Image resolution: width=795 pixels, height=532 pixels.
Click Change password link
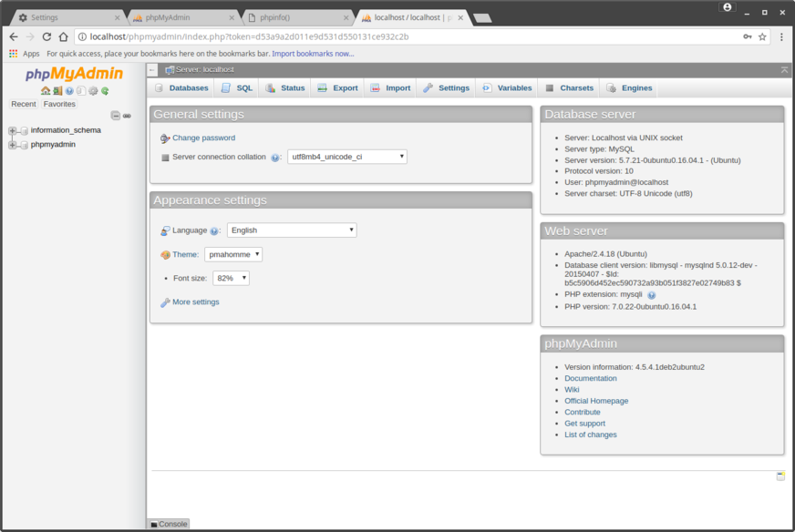pyautogui.click(x=204, y=138)
